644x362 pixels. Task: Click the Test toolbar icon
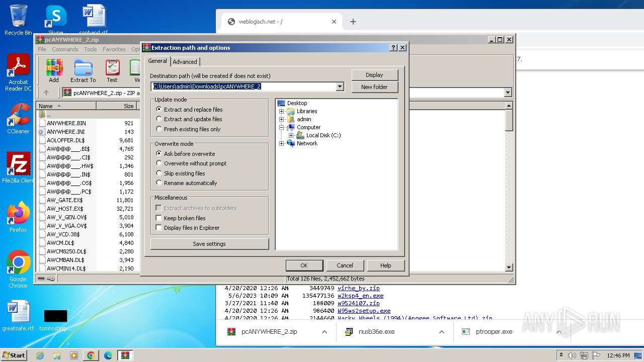(x=112, y=71)
